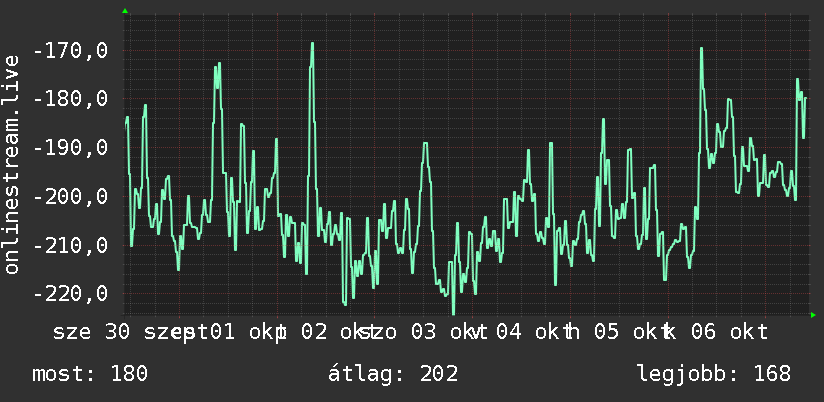Click the -210,0 axis label
Image resolution: width=824 pixels, height=402 pixels.
point(70,245)
